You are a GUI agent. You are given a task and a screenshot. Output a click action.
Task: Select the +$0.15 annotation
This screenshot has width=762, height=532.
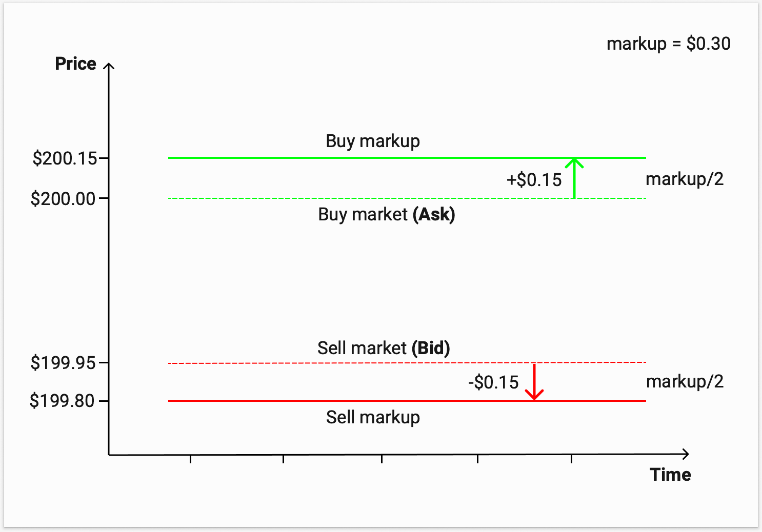click(534, 180)
